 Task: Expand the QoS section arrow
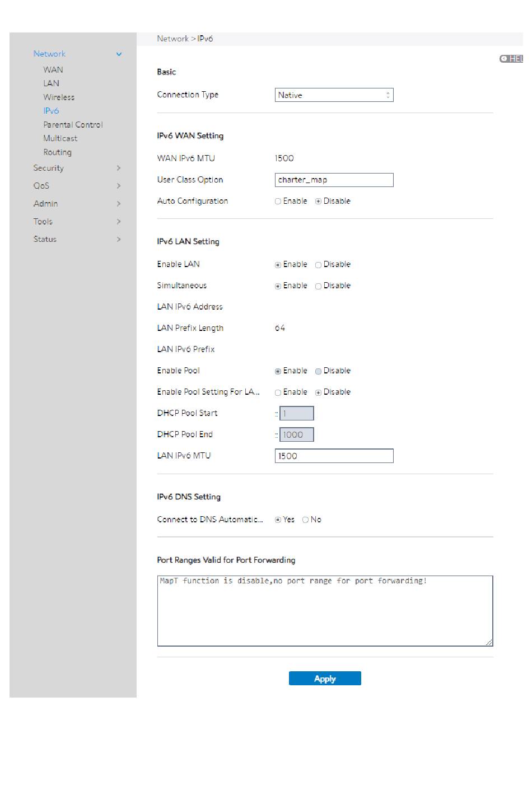click(119, 186)
